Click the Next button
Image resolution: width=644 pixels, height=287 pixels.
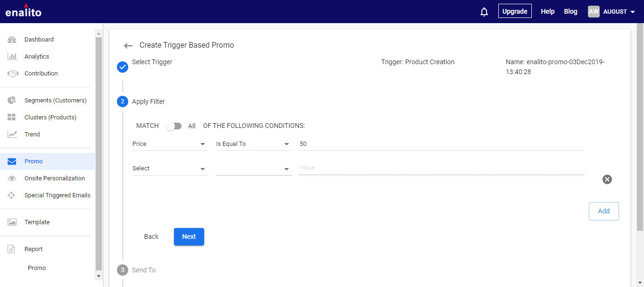pyautogui.click(x=189, y=236)
